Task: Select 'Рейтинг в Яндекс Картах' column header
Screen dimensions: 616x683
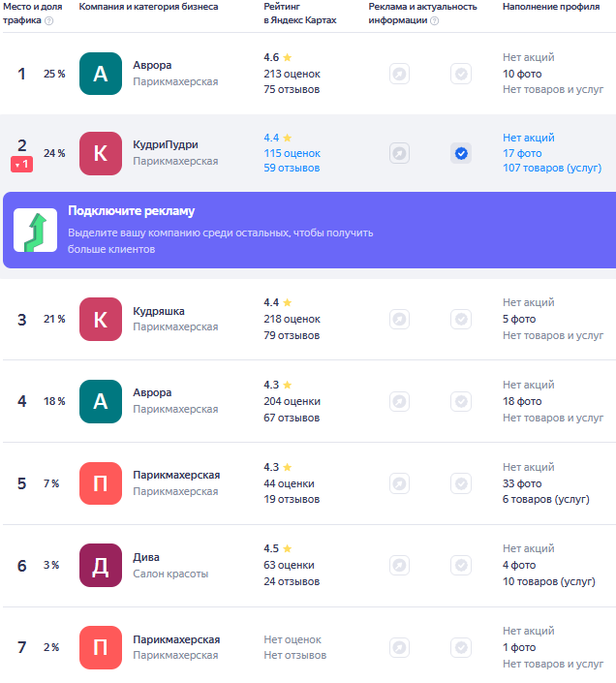Action: tap(300, 14)
